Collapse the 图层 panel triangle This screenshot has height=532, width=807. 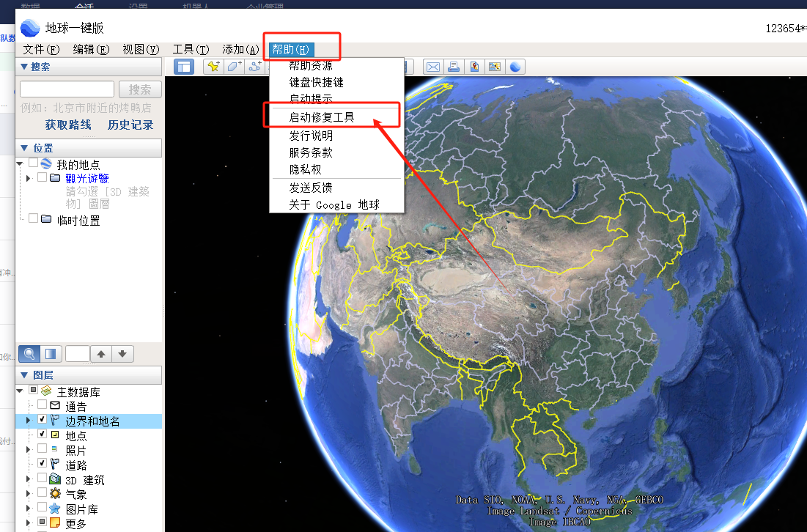point(23,375)
